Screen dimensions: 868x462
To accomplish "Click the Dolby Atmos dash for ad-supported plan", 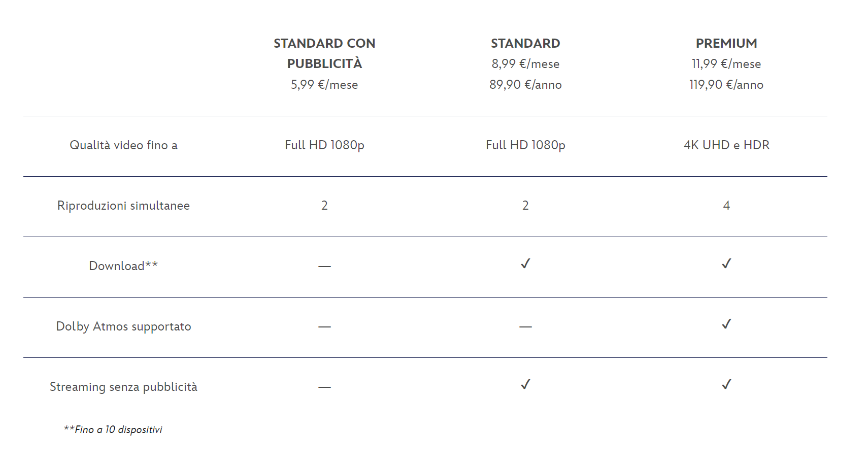I will (x=324, y=326).
